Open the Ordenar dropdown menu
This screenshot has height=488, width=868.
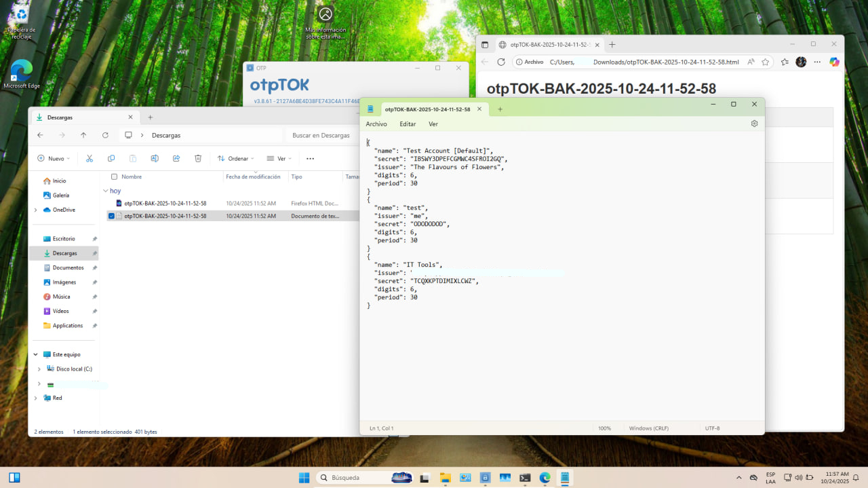click(235, 158)
